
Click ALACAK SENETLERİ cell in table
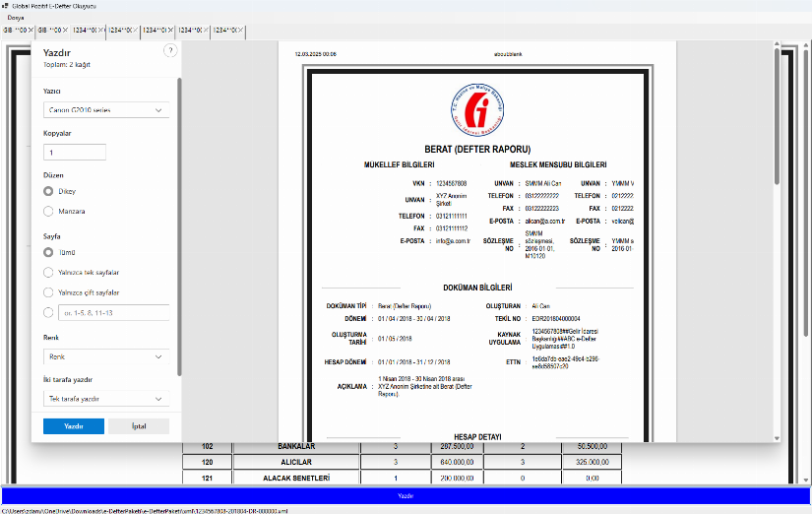(296, 478)
